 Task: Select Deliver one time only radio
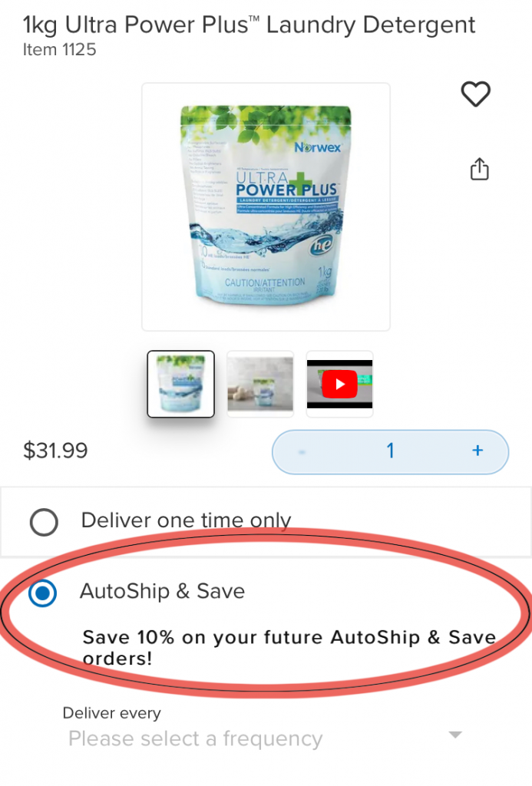tap(44, 522)
